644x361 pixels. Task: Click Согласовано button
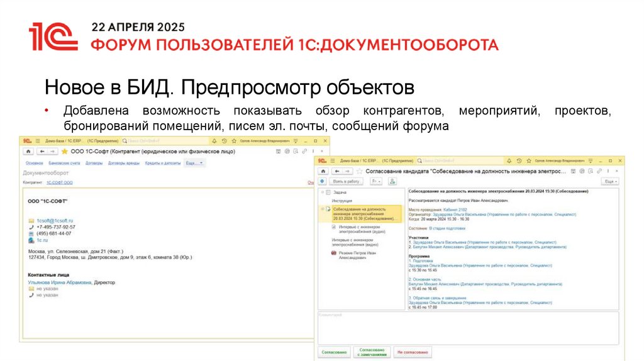point(334,352)
